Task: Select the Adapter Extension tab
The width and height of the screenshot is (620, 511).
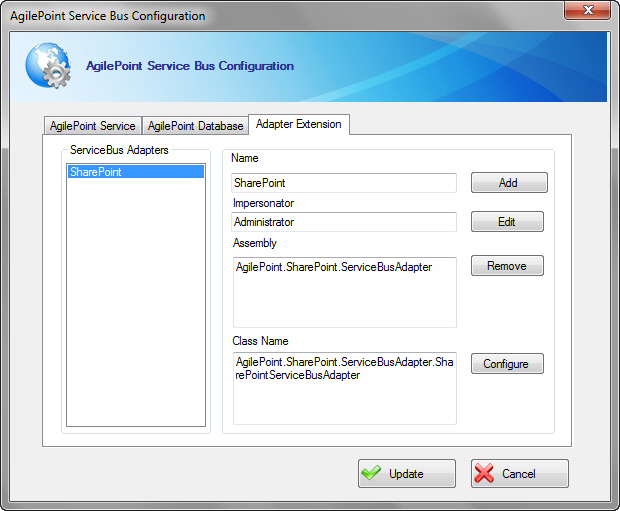Action: pos(298,124)
